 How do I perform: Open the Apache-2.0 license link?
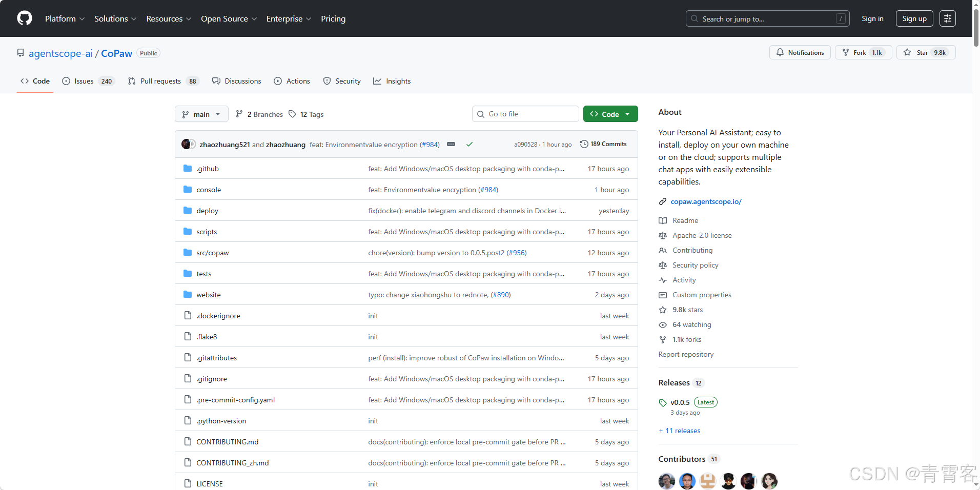[702, 235]
